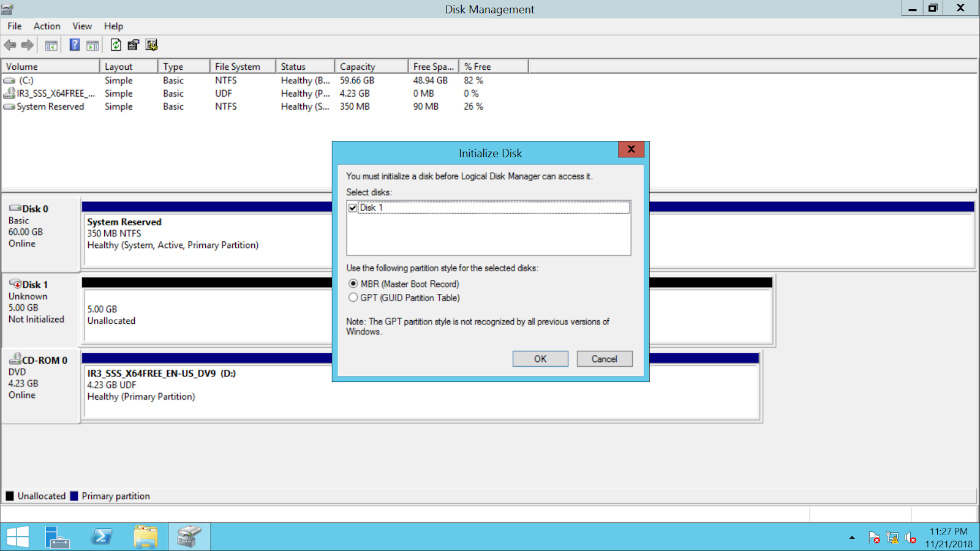Click the Windows Start button

click(x=18, y=536)
